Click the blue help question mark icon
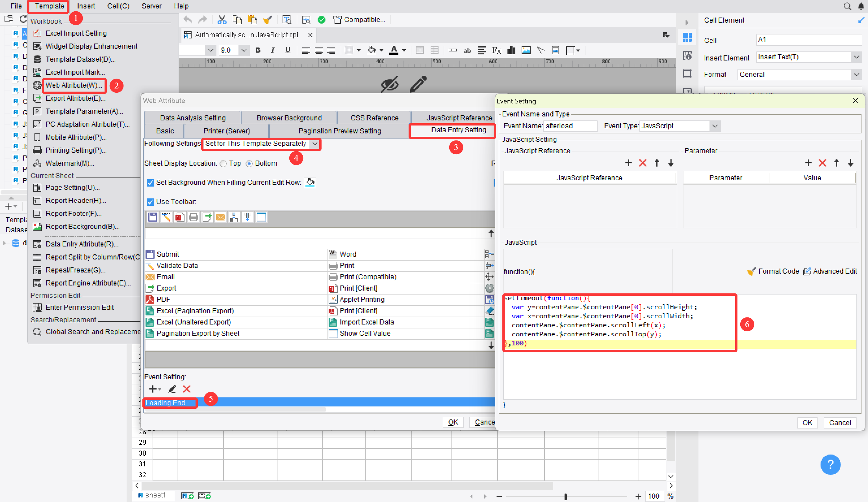 pyautogui.click(x=830, y=464)
